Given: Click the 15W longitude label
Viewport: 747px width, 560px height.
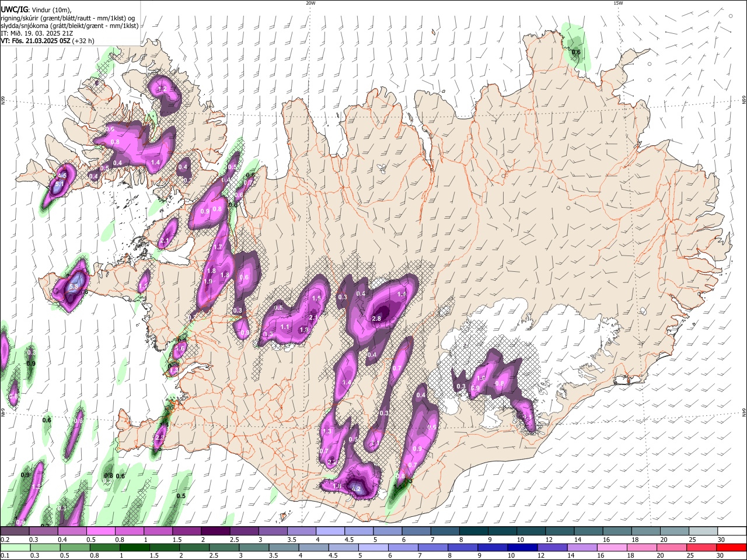Looking at the screenshot, I should (618, 3).
